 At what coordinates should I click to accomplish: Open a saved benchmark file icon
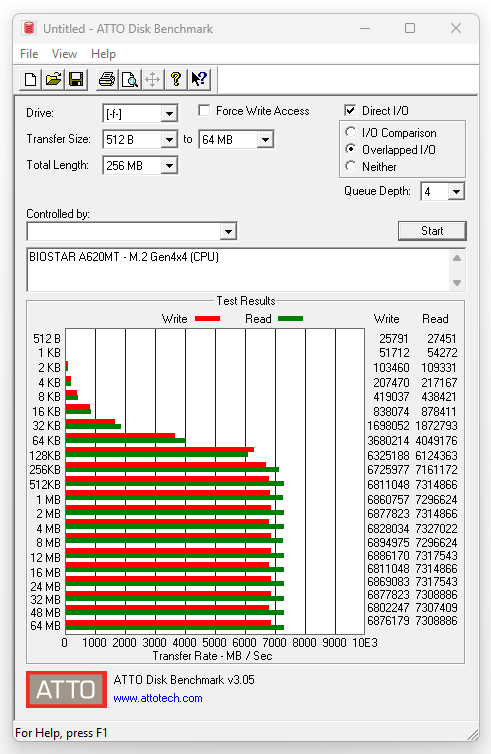[53, 79]
